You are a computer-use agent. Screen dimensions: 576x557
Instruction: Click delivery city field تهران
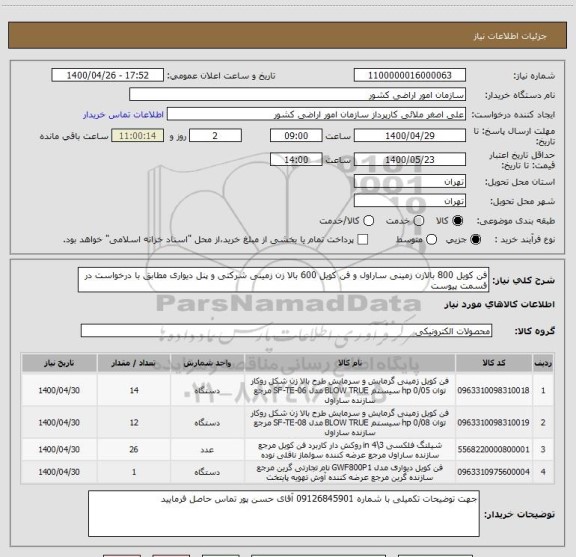click(410, 201)
